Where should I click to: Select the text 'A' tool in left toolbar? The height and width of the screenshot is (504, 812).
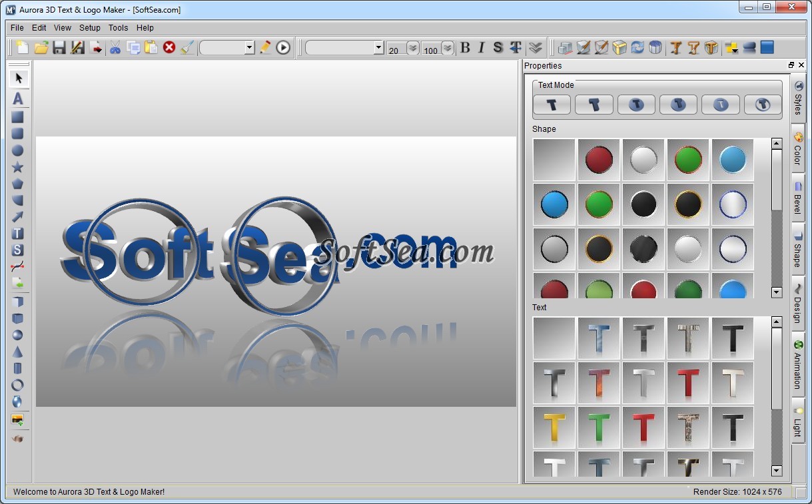[x=18, y=99]
